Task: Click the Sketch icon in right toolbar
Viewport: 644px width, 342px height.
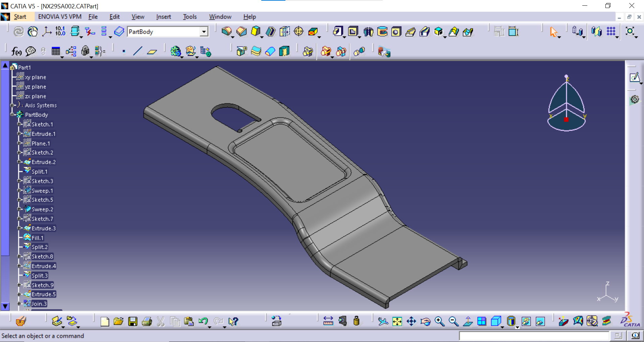Action: pyautogui.click(x=634, y=77)
